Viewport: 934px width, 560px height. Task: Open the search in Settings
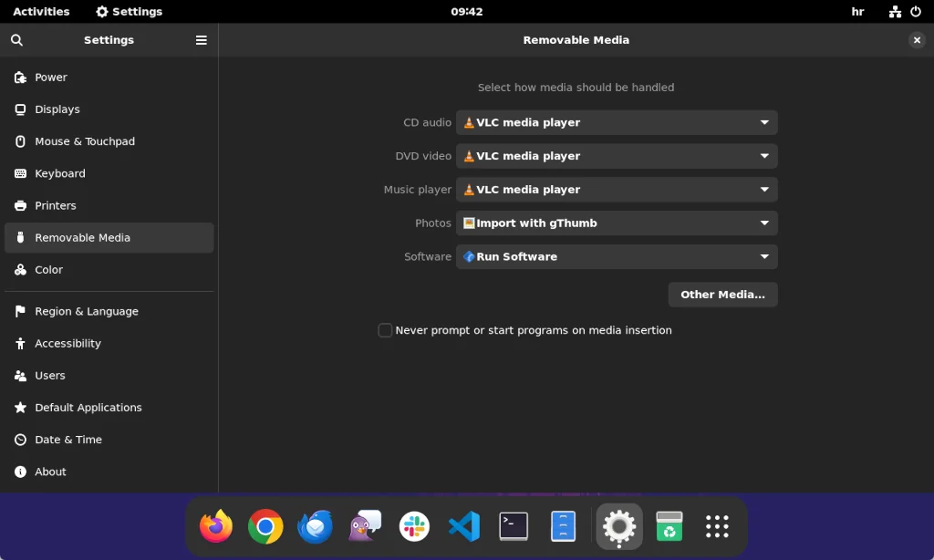pos(16,40)
